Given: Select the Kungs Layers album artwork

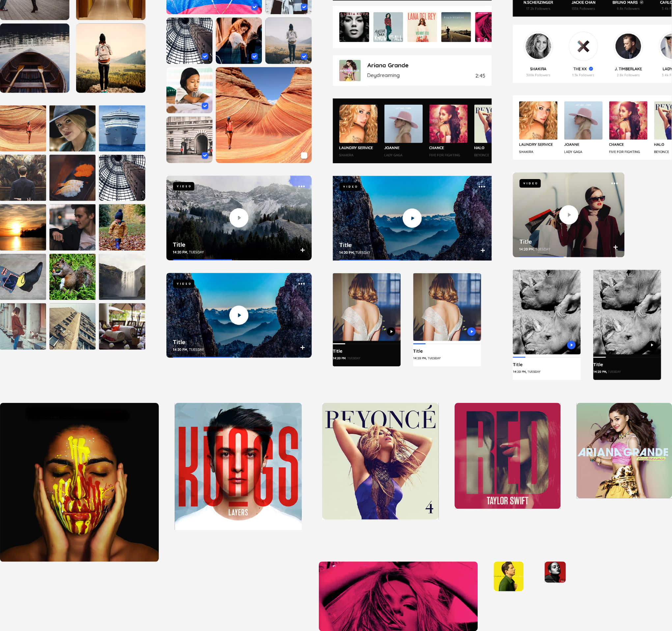Looking at the screenshot, I should coord(238,466).
